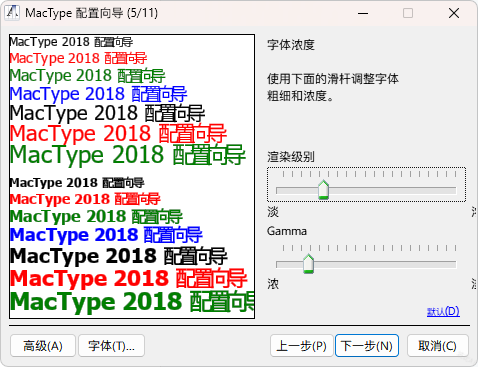Screen dimensions: 478x367
Task: Click the blue regular MacType 2018 sample line
Action: coord(98,94)
